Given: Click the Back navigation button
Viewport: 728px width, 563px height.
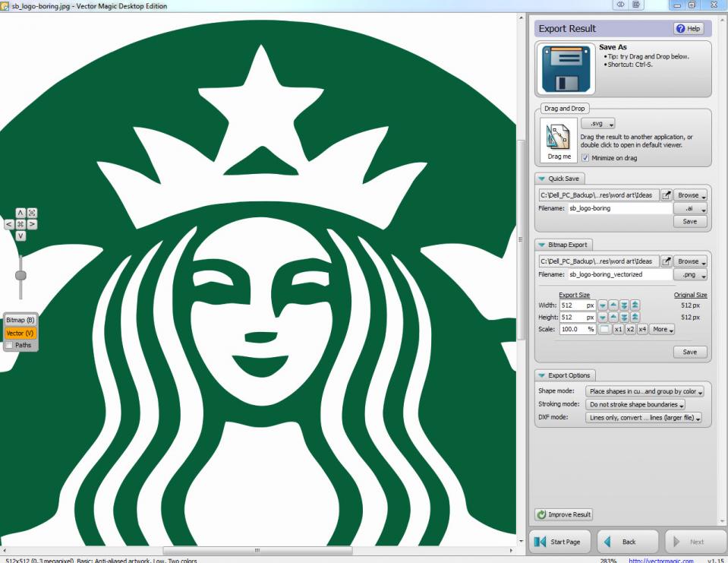Looking at the screenshot, I should pyautogui.click(x=628, y=542).
